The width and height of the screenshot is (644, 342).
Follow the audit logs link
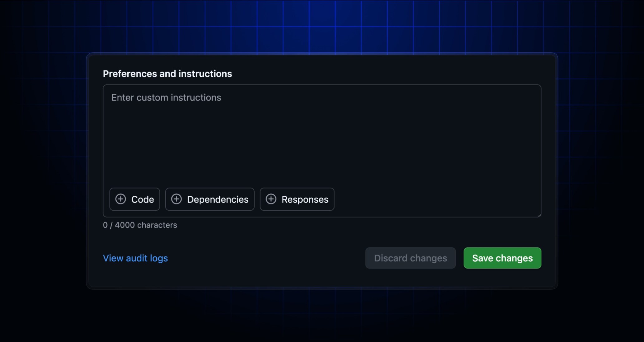pos(135,258)
